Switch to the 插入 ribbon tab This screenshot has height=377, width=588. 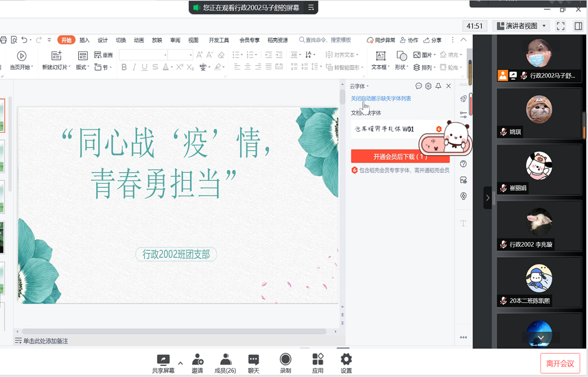(x=85, y=40)
